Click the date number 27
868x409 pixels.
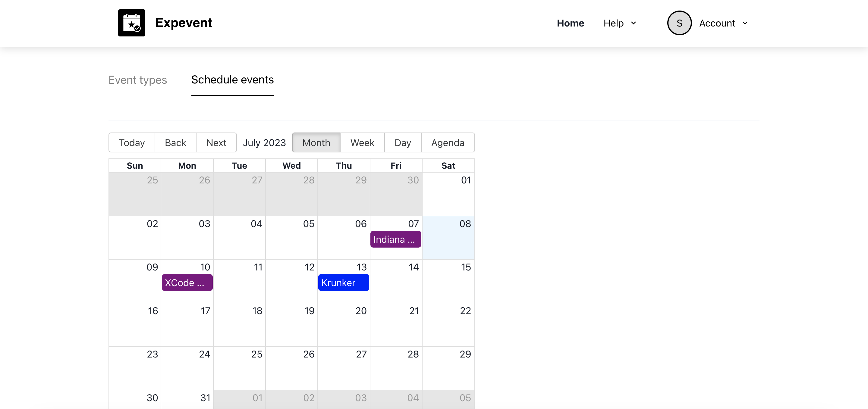(361, 354)
